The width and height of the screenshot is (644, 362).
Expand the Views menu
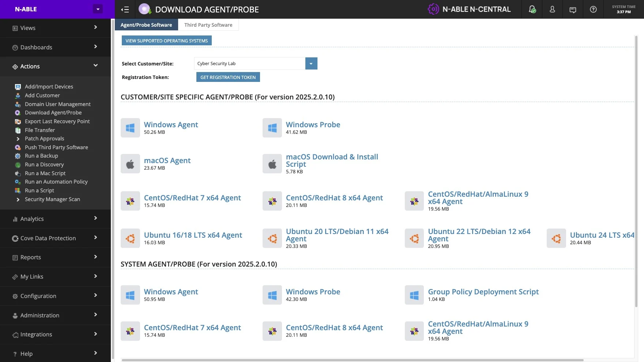[x=55, y=28]
